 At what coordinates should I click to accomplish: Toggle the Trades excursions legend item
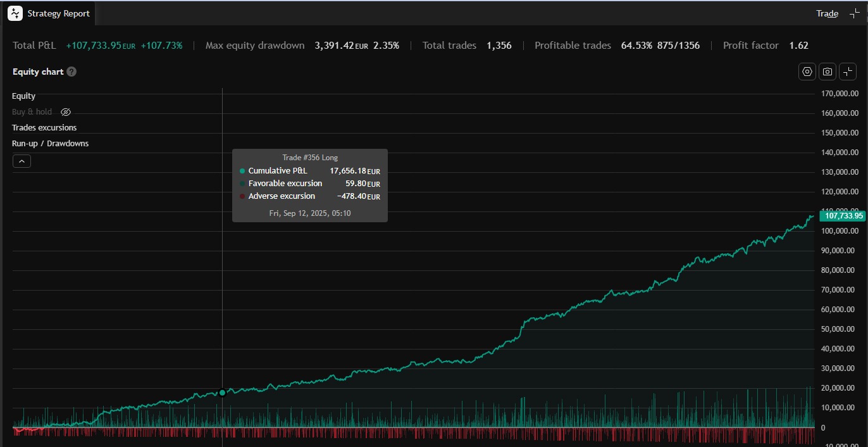[x=44, y=128]
